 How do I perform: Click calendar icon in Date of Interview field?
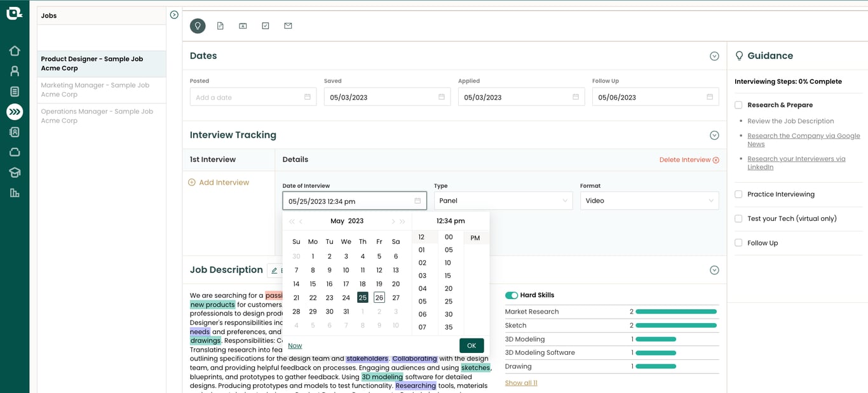pyautogui.click(x=417, y=201)
